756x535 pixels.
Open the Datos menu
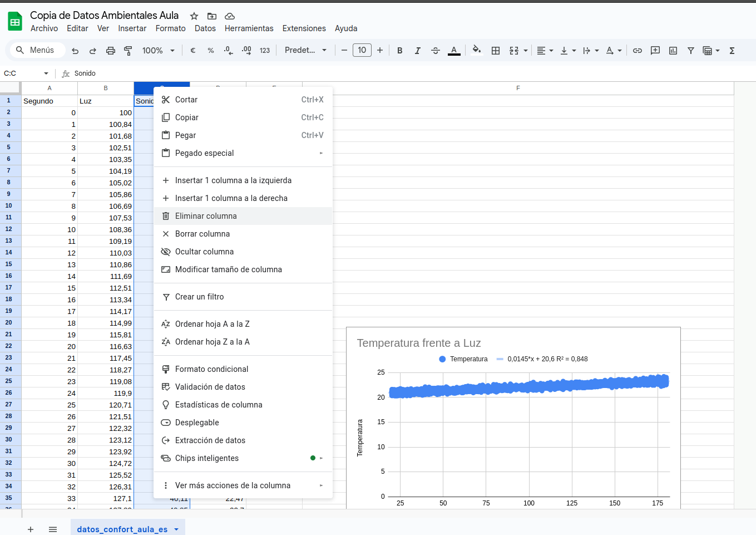[205, 28]
